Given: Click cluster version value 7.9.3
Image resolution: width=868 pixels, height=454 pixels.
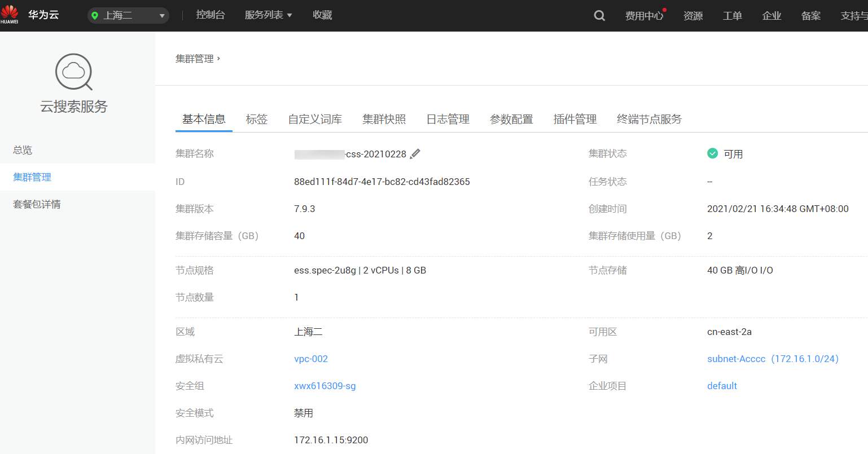Looking at the screenshot, I should pos(305,209).
